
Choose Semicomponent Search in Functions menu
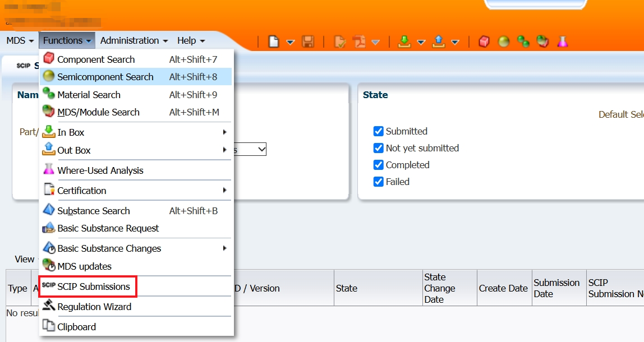(136, 77)
